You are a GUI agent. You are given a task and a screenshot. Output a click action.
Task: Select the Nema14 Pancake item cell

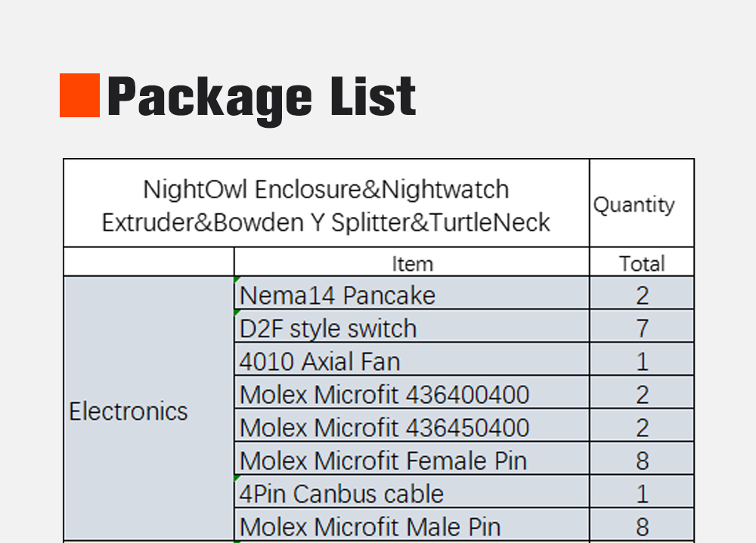[337, 295]
